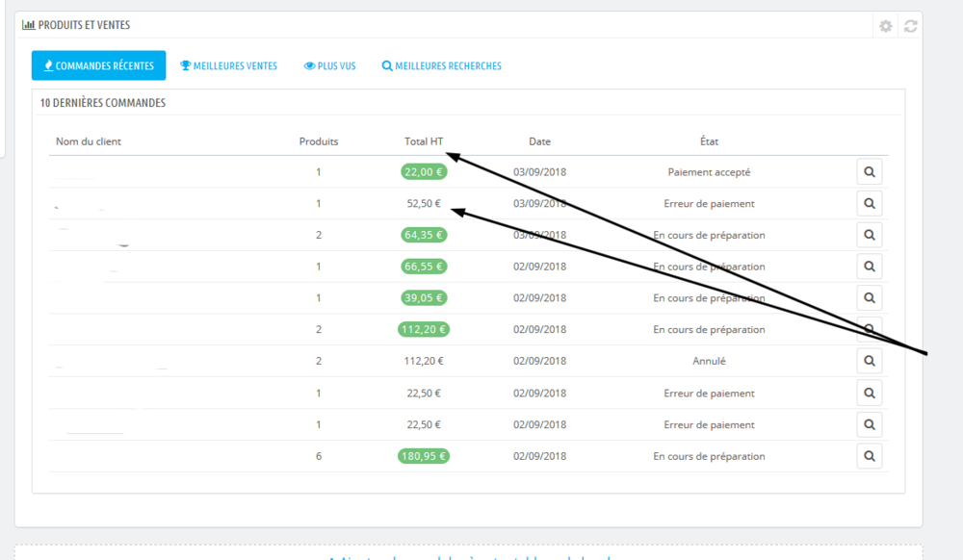This screenshot has width=963, height=560.
Task: Click the Date column header
Action: (540, 141)
